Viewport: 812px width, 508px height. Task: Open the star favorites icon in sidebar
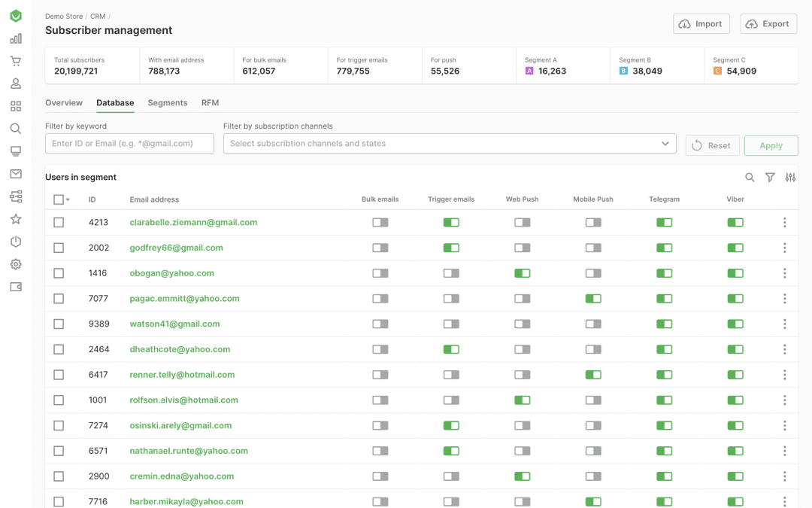tap(16, 219)
